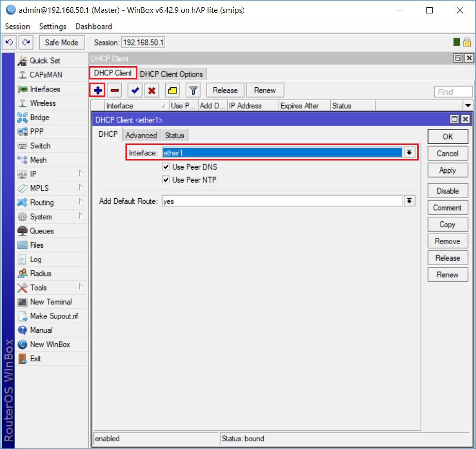Viewport: 476px width, 449px height.
Task: Open the Dashboard menu
Action: click(94, 26)
